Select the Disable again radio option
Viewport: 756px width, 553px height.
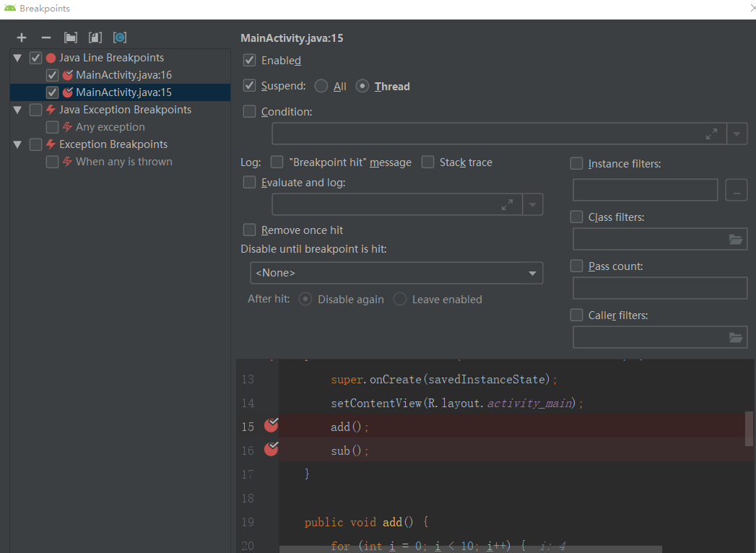(x=305, y=300)
